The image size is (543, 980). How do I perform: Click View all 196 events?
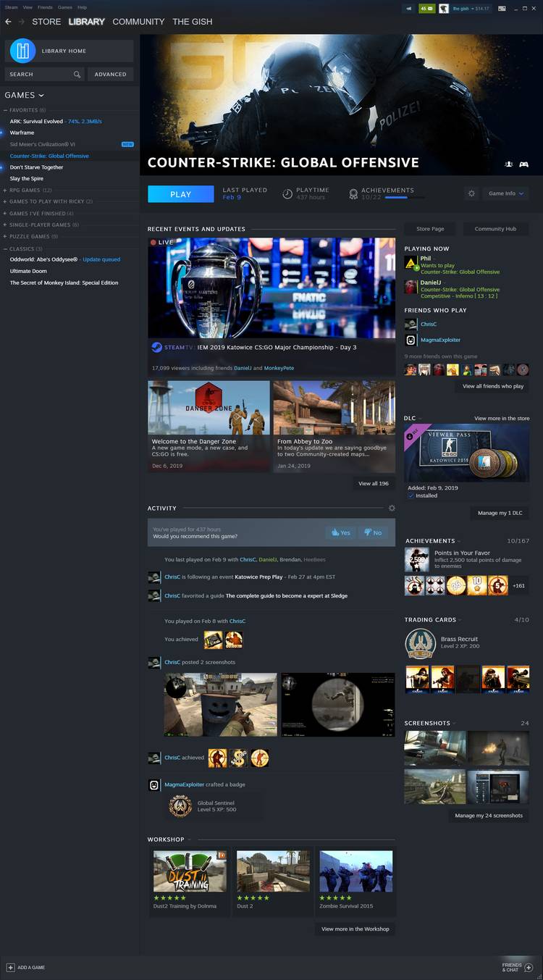374,483
